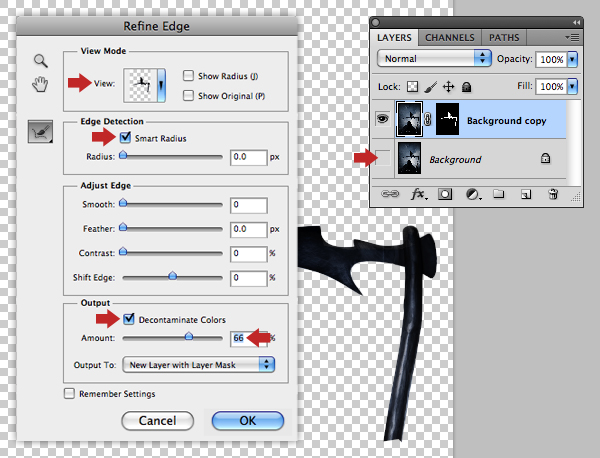
Task: Open layer style fx menu
Action: pos(419,194)
